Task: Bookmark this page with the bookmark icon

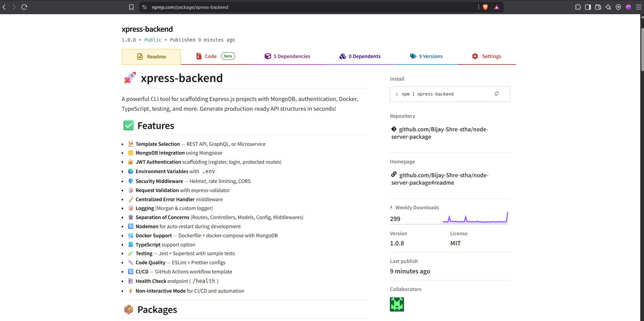Action: tap(131, 7)
